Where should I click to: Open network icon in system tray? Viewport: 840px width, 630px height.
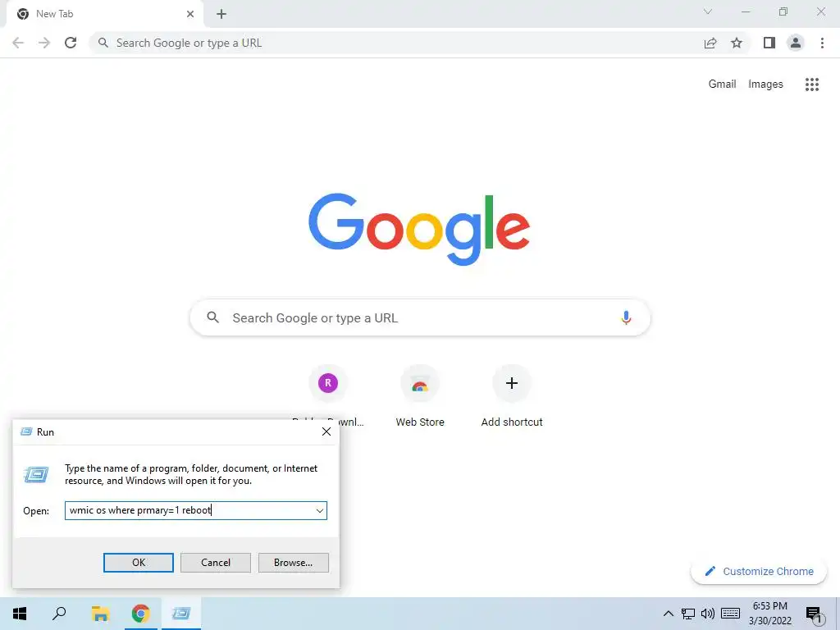(688, 614)
